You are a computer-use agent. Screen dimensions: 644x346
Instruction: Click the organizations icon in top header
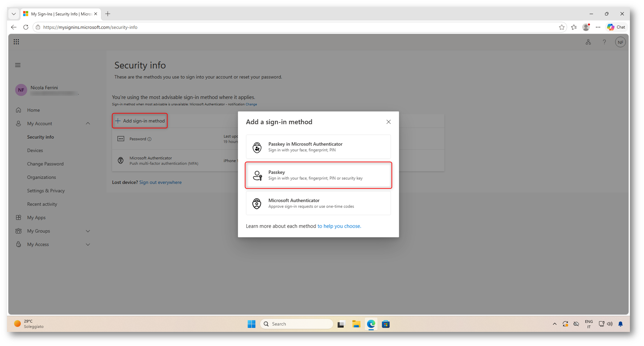[588, 42]
